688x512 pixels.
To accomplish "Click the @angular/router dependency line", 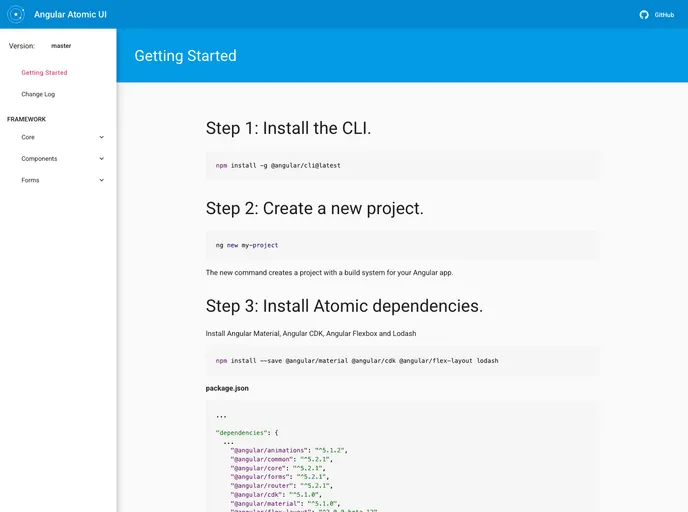I will 281,486.
